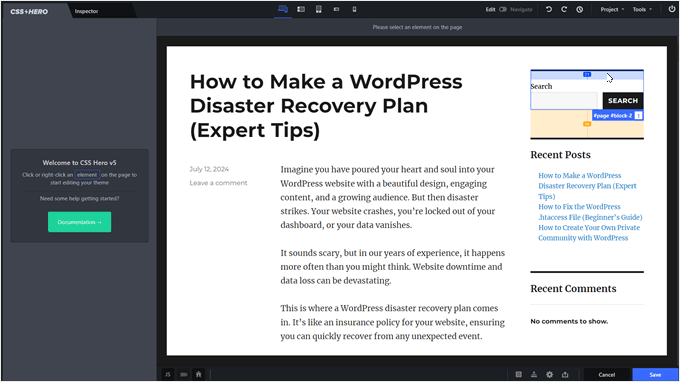Click the 'Leave a comment' link
This screenshot has width=680, height=382.
tap(218, 183)
